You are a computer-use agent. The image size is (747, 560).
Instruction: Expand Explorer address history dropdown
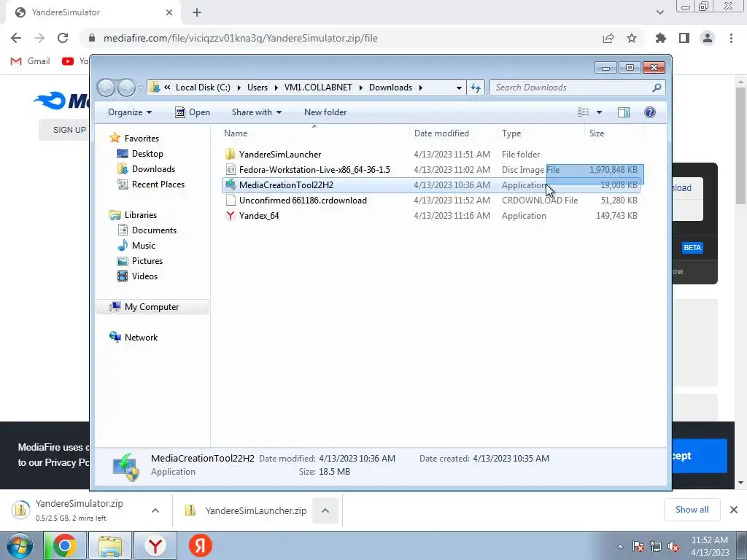pos(459,87)
